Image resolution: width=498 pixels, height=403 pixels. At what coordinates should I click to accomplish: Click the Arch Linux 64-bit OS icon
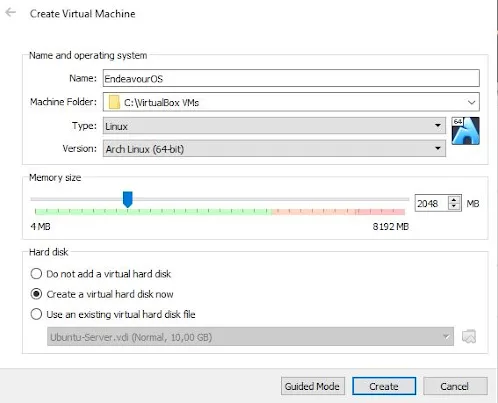pos(465,131)
